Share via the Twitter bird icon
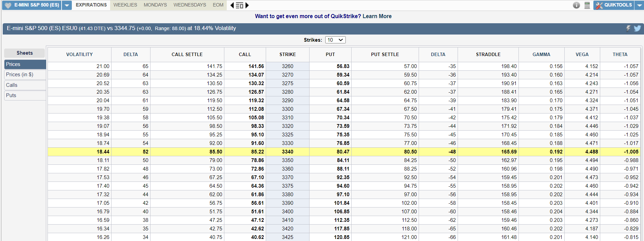 coord(637,28)
